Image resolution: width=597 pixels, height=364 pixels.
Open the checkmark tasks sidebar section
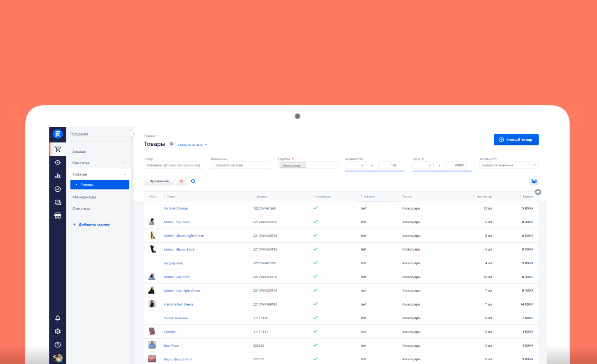click(58, 189)
